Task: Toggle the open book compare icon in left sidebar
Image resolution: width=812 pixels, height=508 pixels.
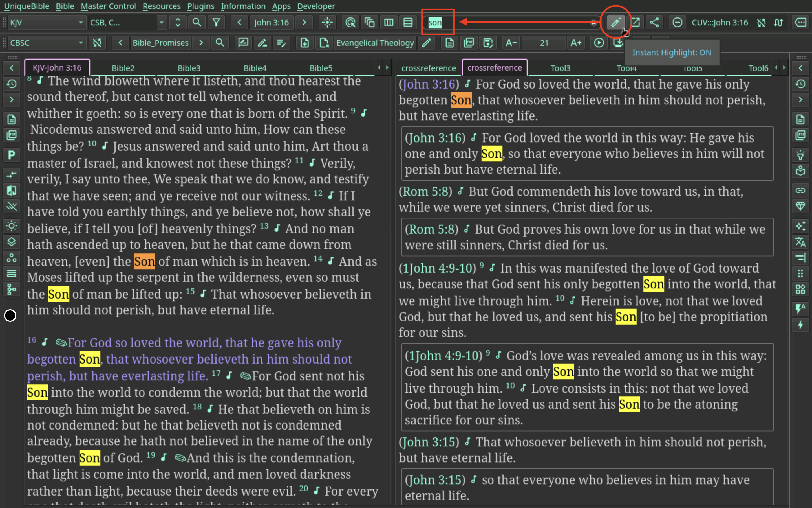Action: coord(11,190)
